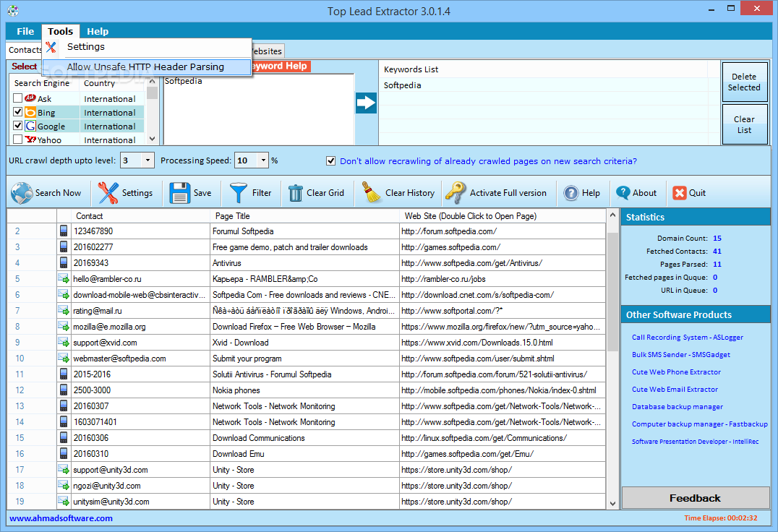Click the blue arrow to add keyword
778x532 pixels.
click(x=366, y=103)
